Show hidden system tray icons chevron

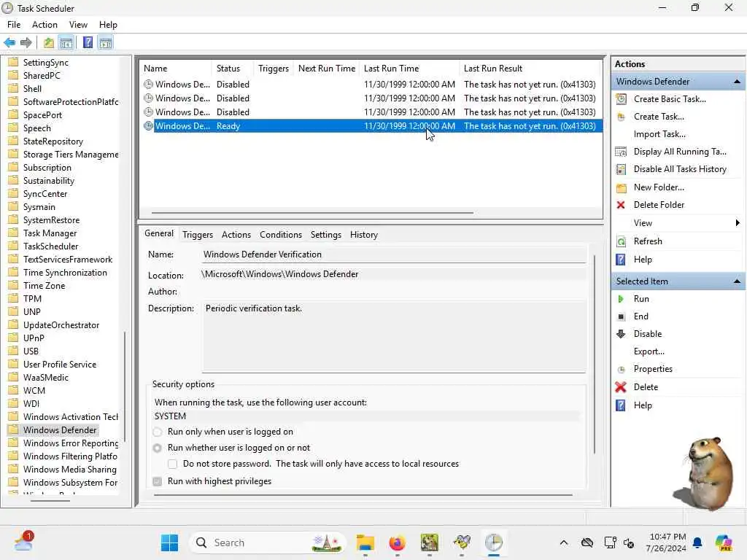[x=564, y=542]
